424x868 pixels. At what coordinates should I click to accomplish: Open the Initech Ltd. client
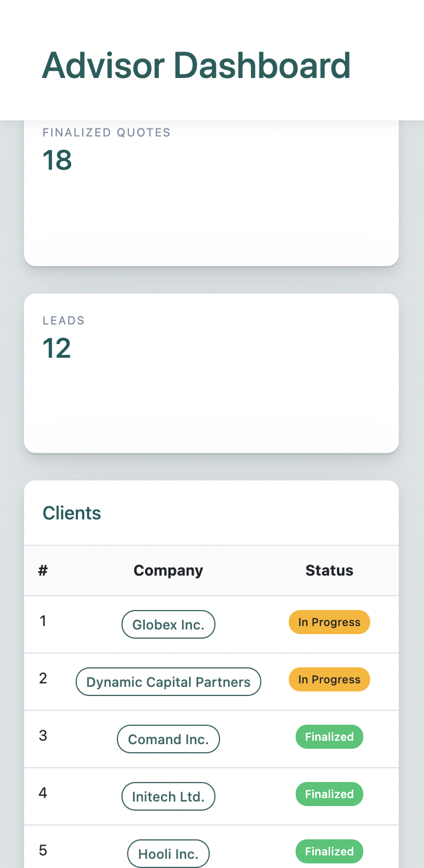pos(168,796)
